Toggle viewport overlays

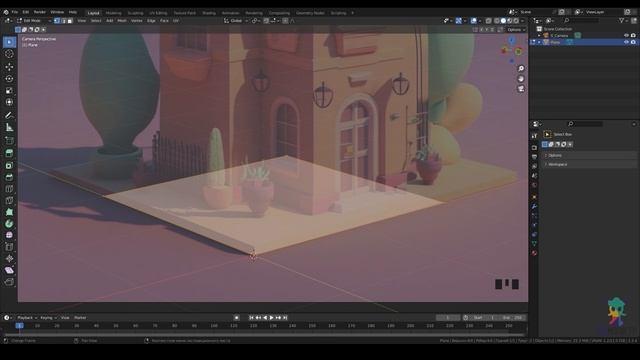point(473,20)
